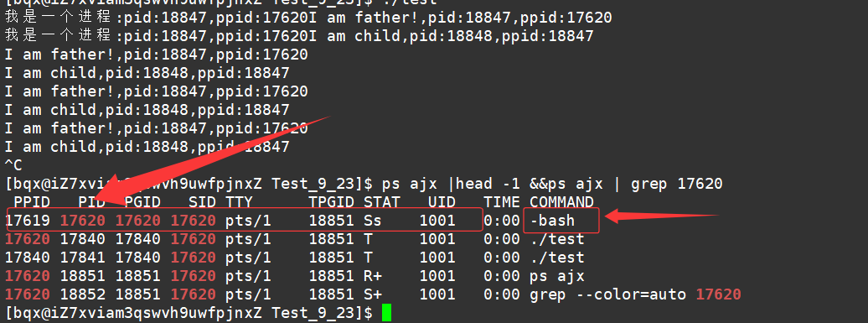The image size is (868, 323).
Task: Click the "S+" status value
Action: [373, 294]
